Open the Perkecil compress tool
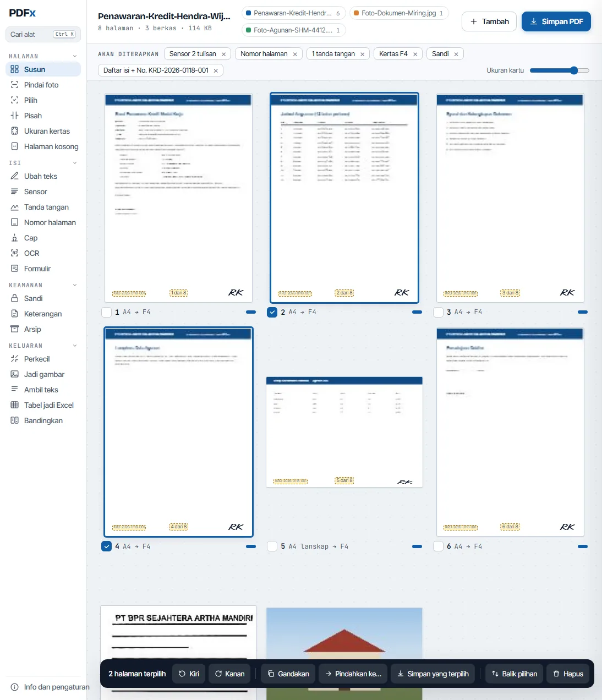 (43, 359)
